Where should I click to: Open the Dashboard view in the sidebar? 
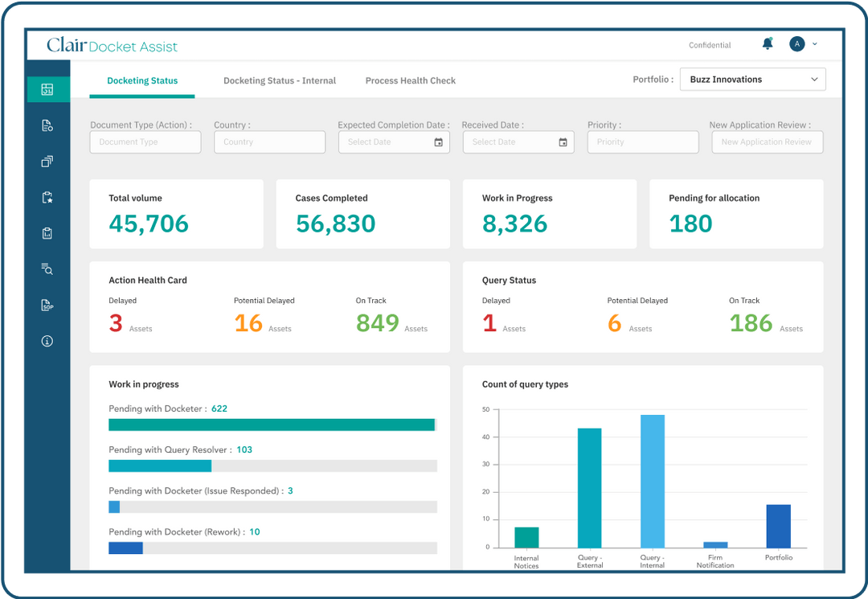[x=48, y=89]
